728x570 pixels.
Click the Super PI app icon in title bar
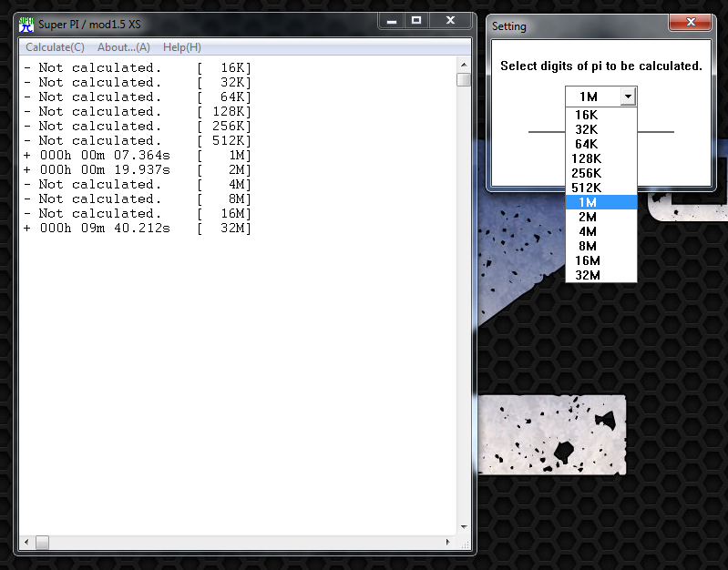(26, 25)
